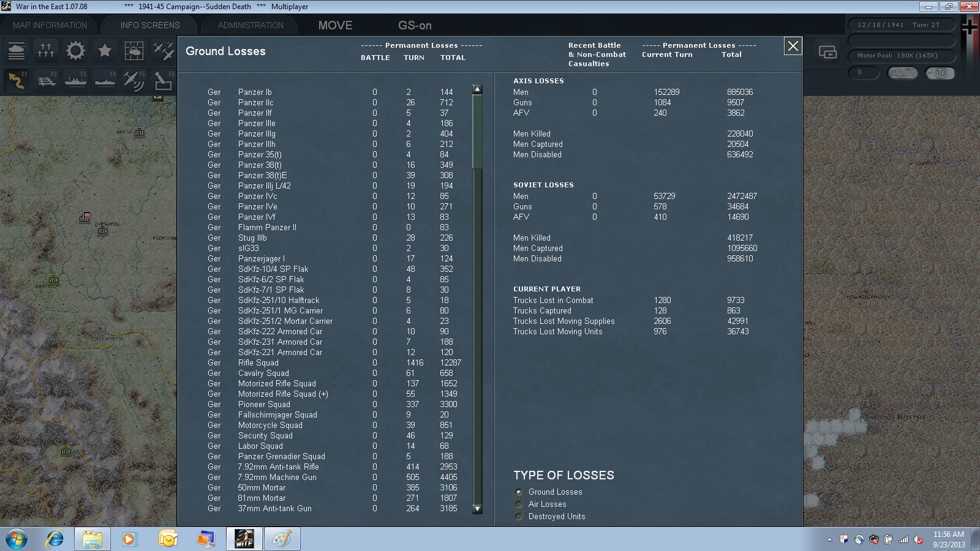Image resolution: width=980 pixels, height=551 pixels.
Task: Open the mail envelope icon on the taskbar
Action: point(167,539)
